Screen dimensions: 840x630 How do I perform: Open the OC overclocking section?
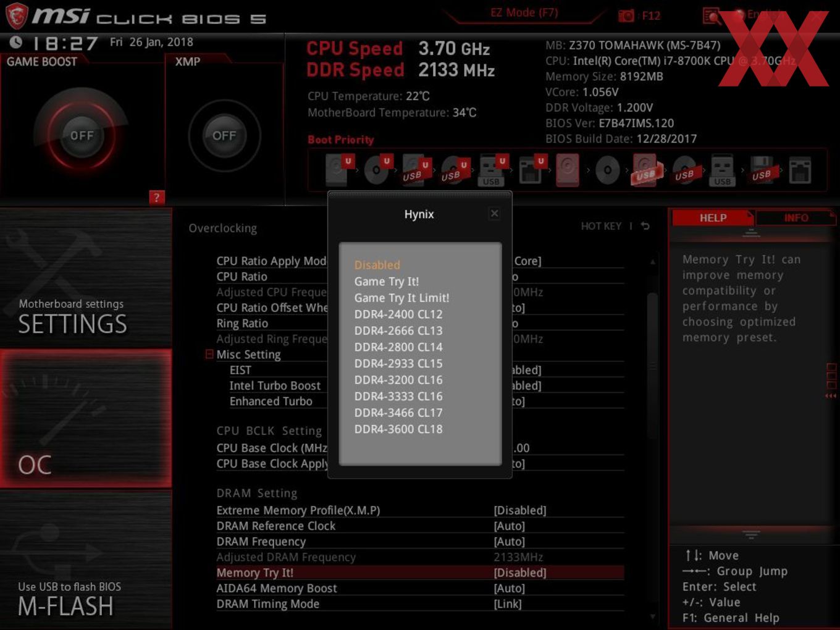pyautogui.click(x=86, y=418)
